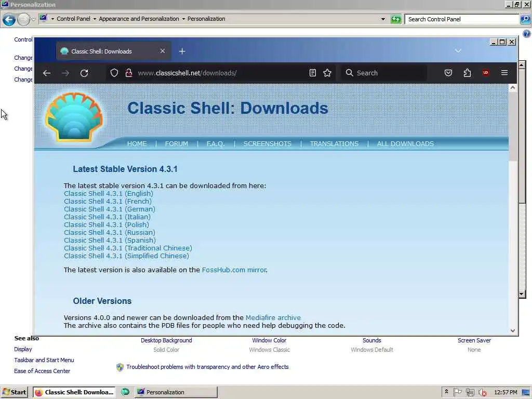
Task: Expand the dropdown before the Personalization breadcrumb
Action: click(x=183, y=19)
